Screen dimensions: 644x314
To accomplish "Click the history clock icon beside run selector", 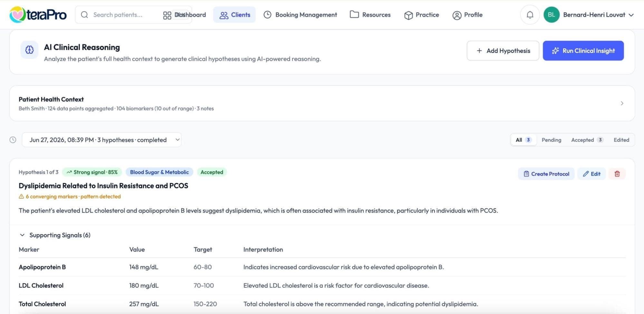I will coord(13,140).
